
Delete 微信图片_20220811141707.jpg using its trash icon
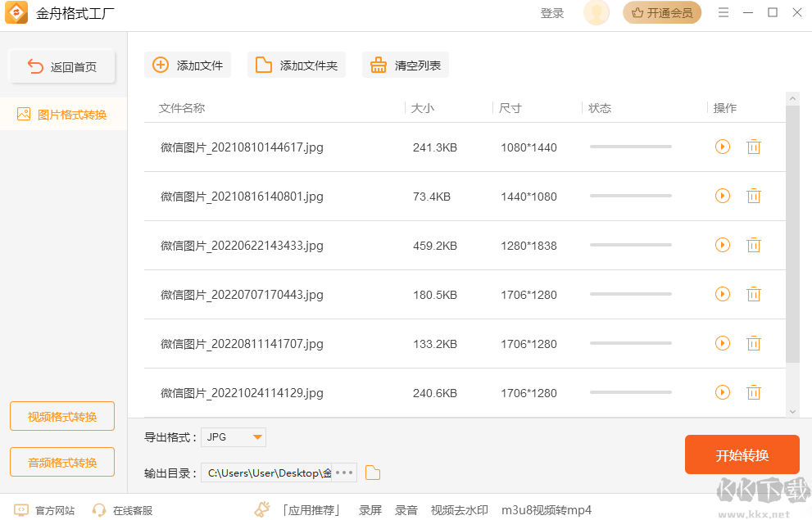pos(754,343)
